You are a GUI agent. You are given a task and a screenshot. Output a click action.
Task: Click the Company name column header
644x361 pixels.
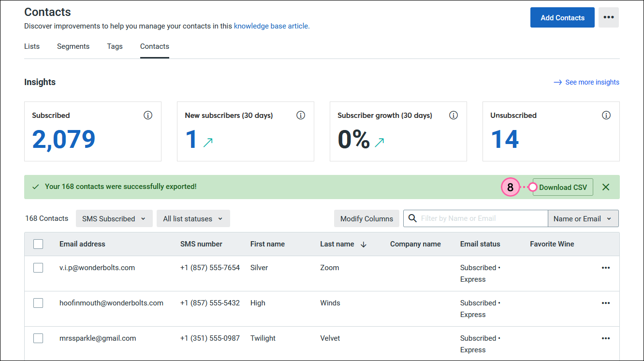(x=415, y=244)
